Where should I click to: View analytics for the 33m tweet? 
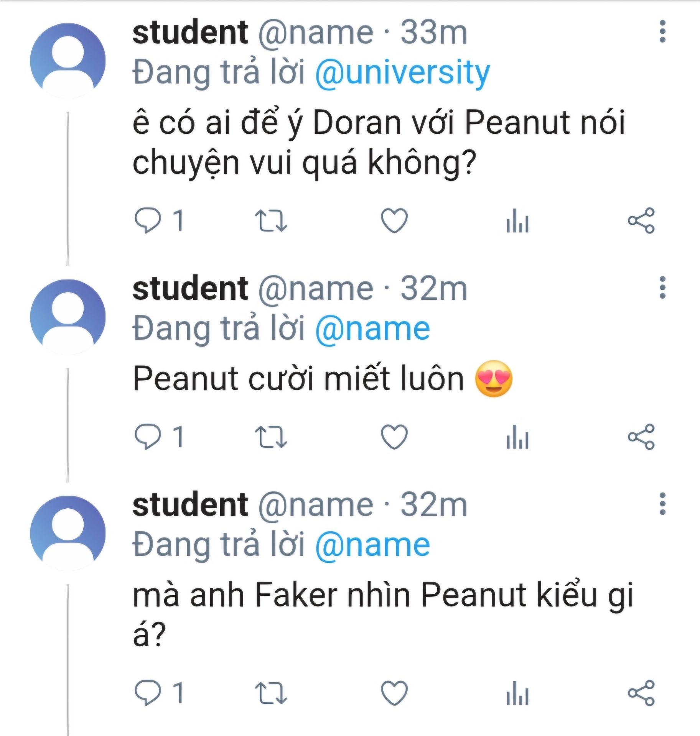[517, 221]
